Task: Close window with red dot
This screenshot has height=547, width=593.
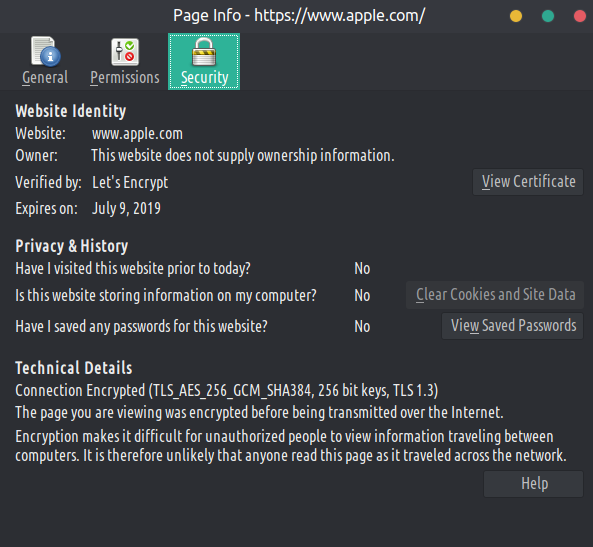Action: 580,16
